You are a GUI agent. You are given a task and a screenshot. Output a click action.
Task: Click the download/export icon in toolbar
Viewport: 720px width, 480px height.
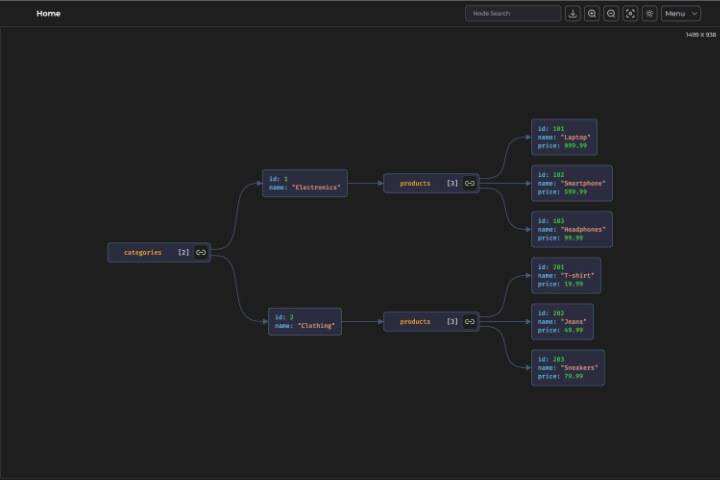[x=573, y=14]
